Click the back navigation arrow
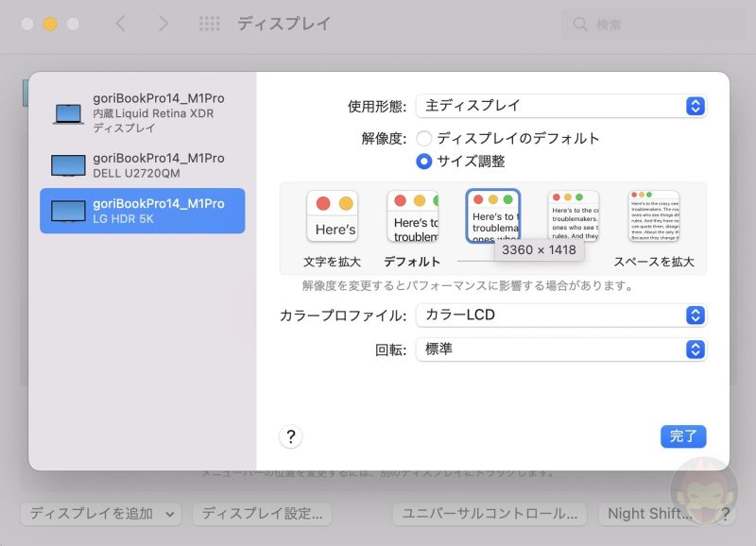Screen dimensions: 756x546 pyautogui.click(x=120, y=24)
